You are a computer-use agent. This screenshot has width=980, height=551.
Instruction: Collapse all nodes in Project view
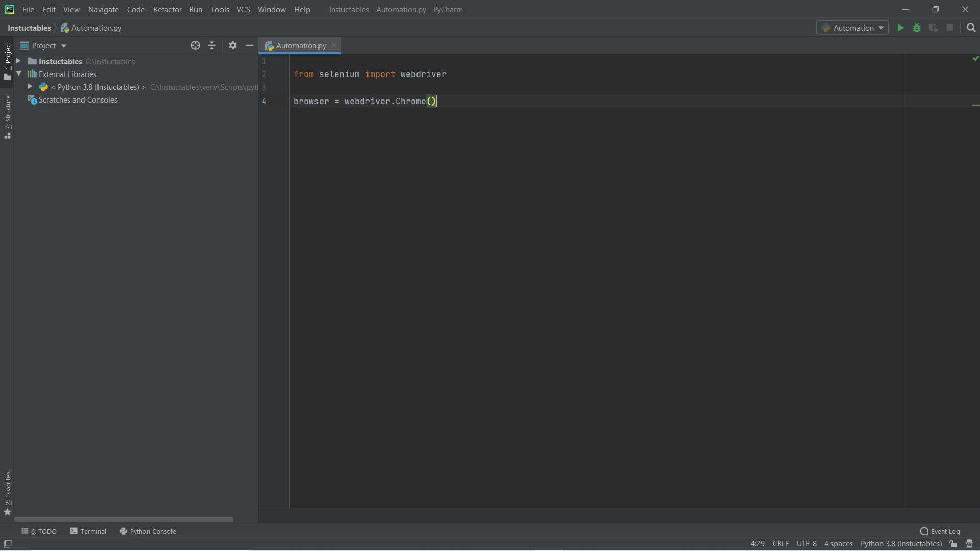click(x=212, y=45)
